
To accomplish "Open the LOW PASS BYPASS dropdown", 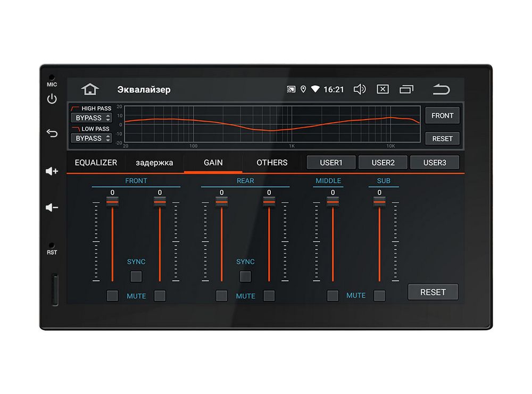I will pos(92,138).
